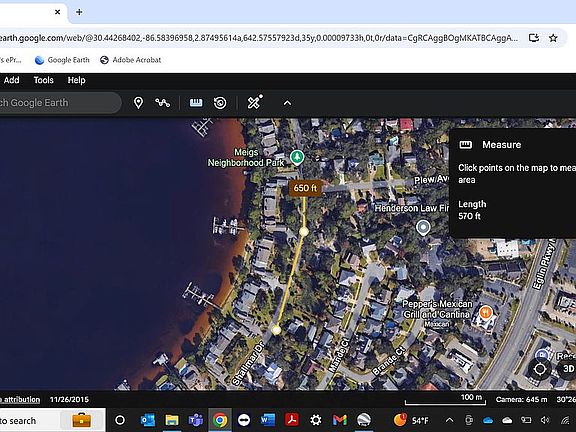Open historical imagery clock icon
Screen dimensions: 576x432
[x=220, y=103]
